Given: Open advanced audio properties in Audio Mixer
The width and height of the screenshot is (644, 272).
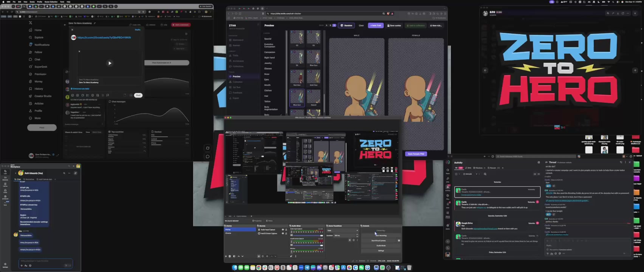Looking at the screenshot, I should point(291,256).
